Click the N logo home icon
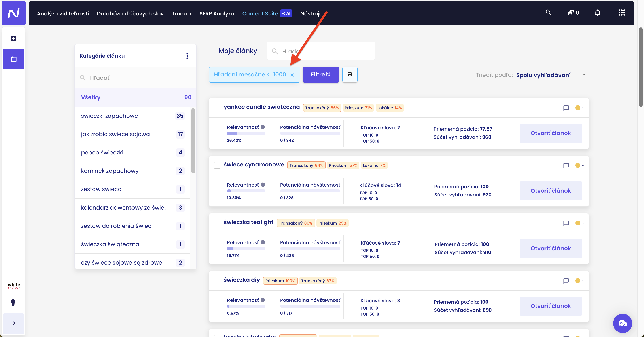 click(13, 13)
